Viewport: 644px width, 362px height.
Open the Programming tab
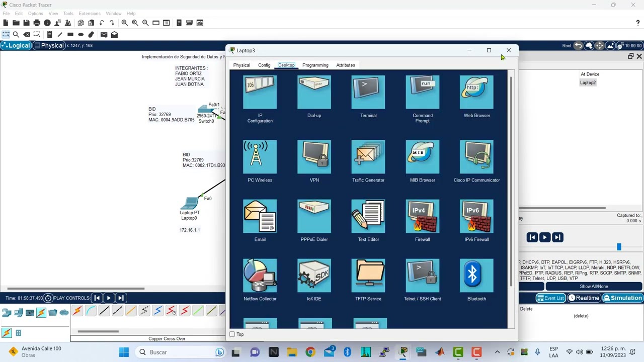click(315, 65)
